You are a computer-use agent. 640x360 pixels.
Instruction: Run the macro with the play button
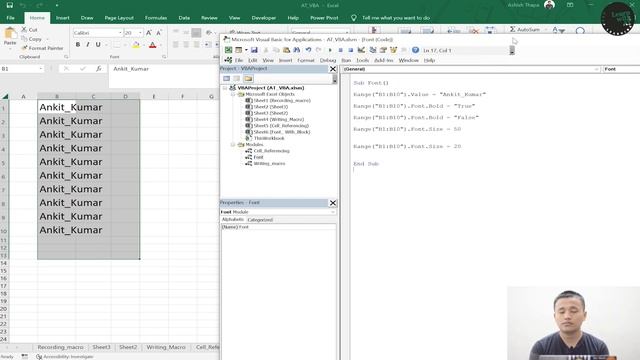pos(330,50)
